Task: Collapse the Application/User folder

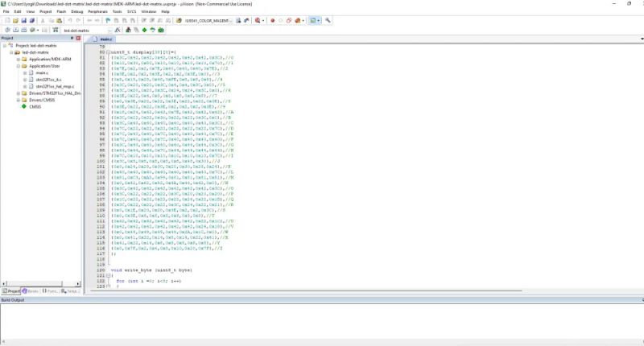Action: [18, 66]
